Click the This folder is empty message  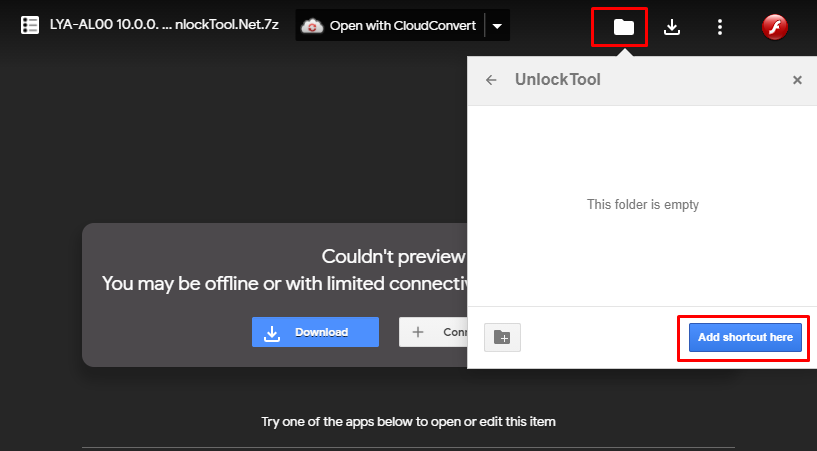click(642, 205)
